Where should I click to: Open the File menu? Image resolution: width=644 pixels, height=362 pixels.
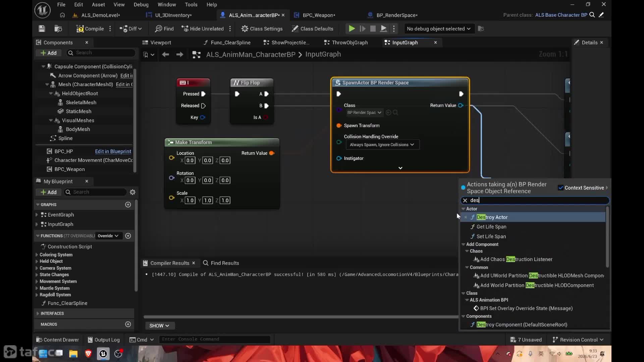click(61, 5)
